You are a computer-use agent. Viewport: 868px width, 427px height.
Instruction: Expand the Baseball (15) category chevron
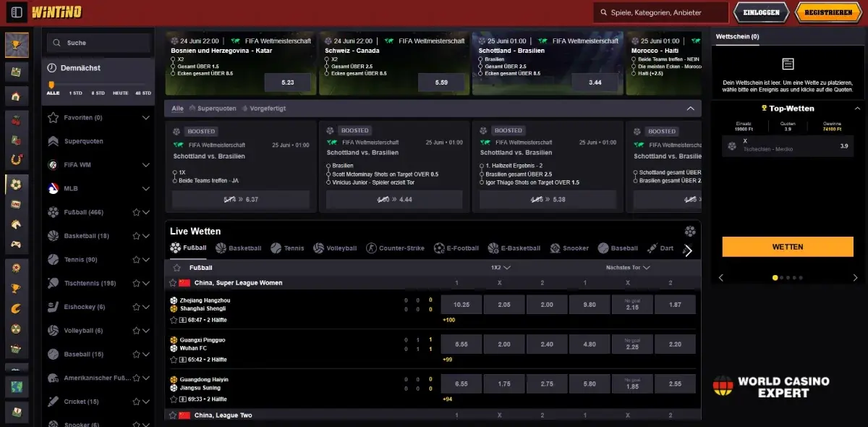pyautogui.click(x=146, y=354)
